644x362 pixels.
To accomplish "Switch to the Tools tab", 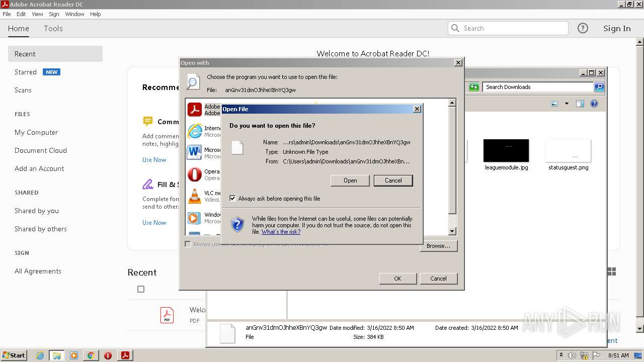I will click(53, 29).
